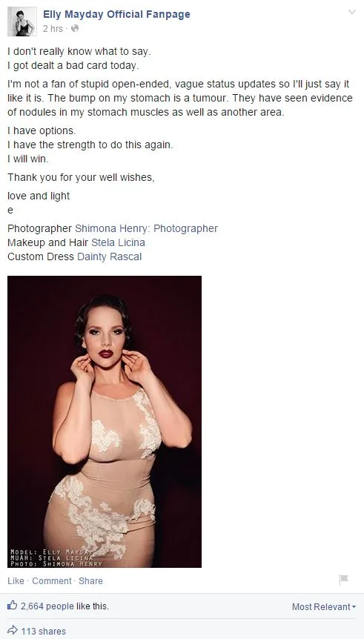Open the post options chevron menu
364x639 pixels.
[352, 12]
